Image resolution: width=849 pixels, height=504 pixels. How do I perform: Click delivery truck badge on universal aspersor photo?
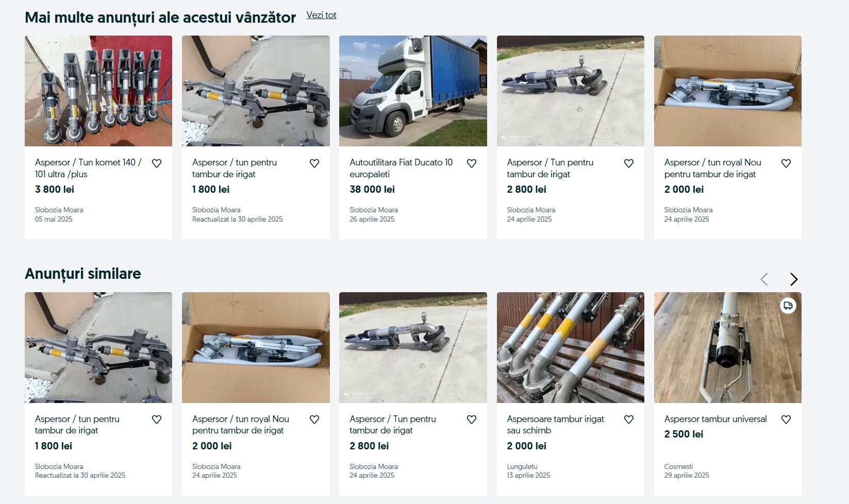(788, 306)
